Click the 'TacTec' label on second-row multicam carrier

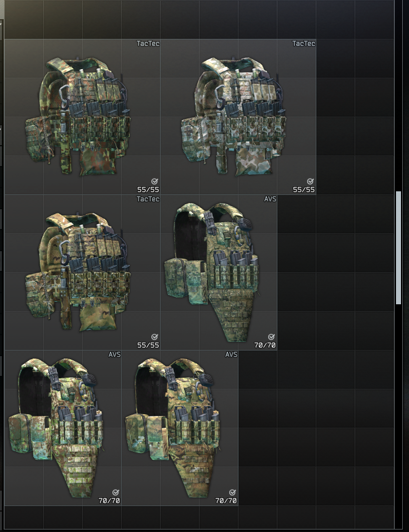coord(148,199)
